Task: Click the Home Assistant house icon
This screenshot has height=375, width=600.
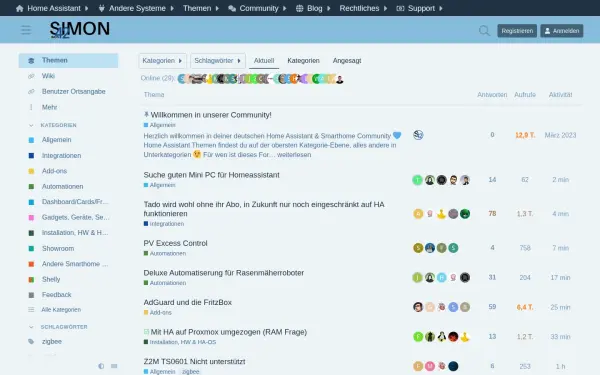Action: point(20,8)
